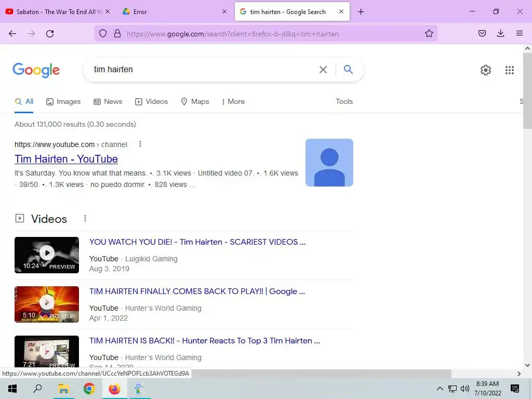Expand the More search filters menu
The image size is (532, 399).
[x=233, y=101]
